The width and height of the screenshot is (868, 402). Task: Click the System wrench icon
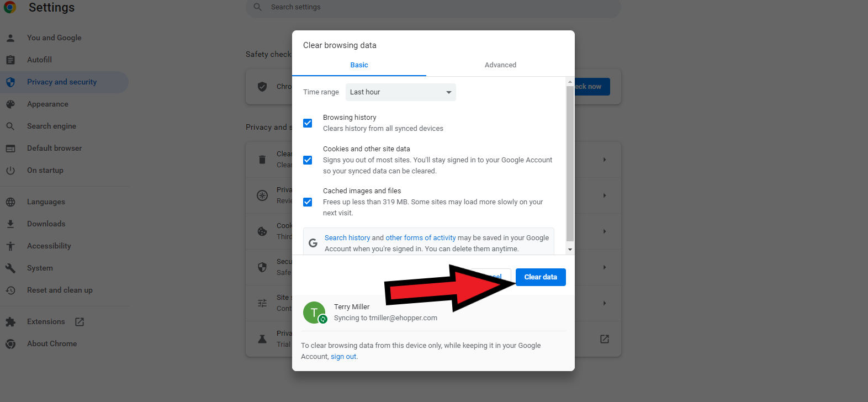click(10, 268)
